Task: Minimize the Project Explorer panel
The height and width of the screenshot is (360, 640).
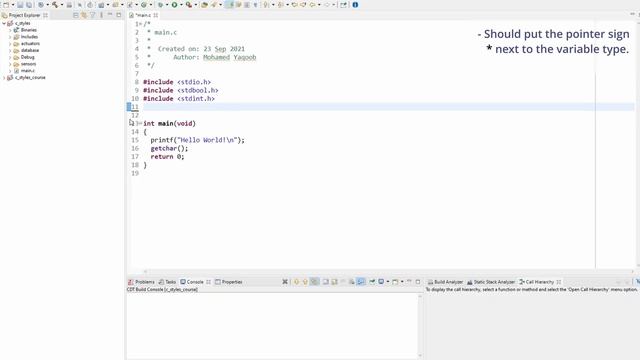Action: [110, 15]
